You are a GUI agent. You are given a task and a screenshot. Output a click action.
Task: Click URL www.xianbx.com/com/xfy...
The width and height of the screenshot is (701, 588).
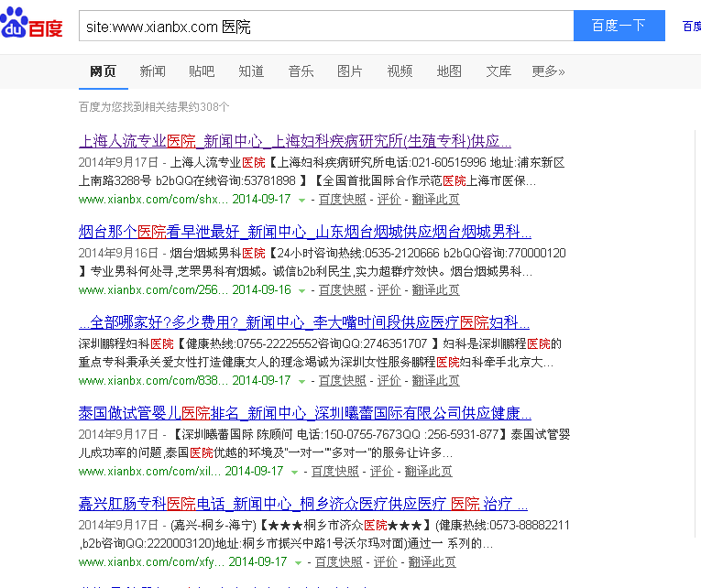point(151,562)
